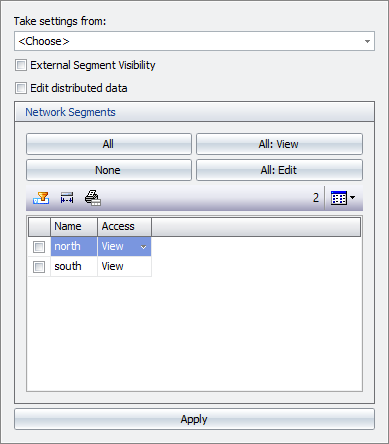Click the column width fit icon
Viewport: 389px width, 444px height.
click(x=67, y=198)
